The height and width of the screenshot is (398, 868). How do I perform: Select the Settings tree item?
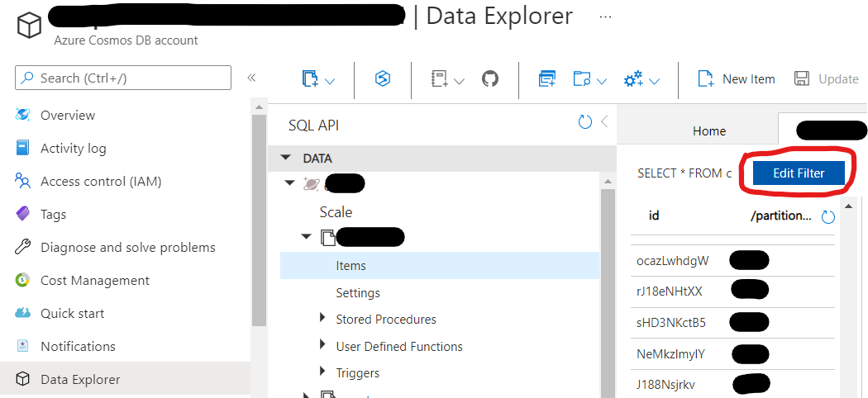click(x=358, y=292)
